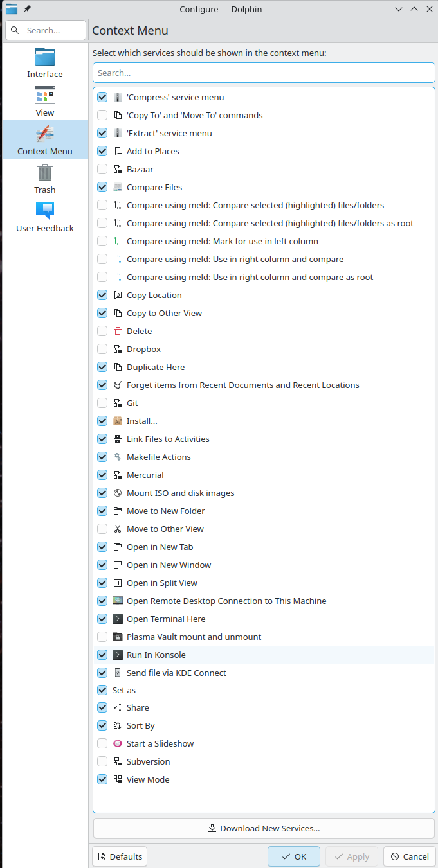The width and height of the screenshot is (438, 868).
Task: Disable the Run In Konsole checkbox
Action: (x=102, y=655)
